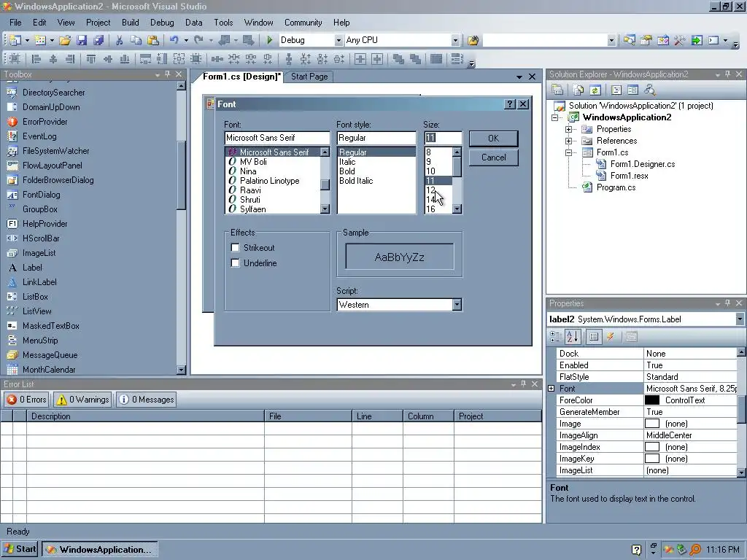747x560 pixels.
Task: Select Program.cs in Solution Explorer
Action: (616, 187)
